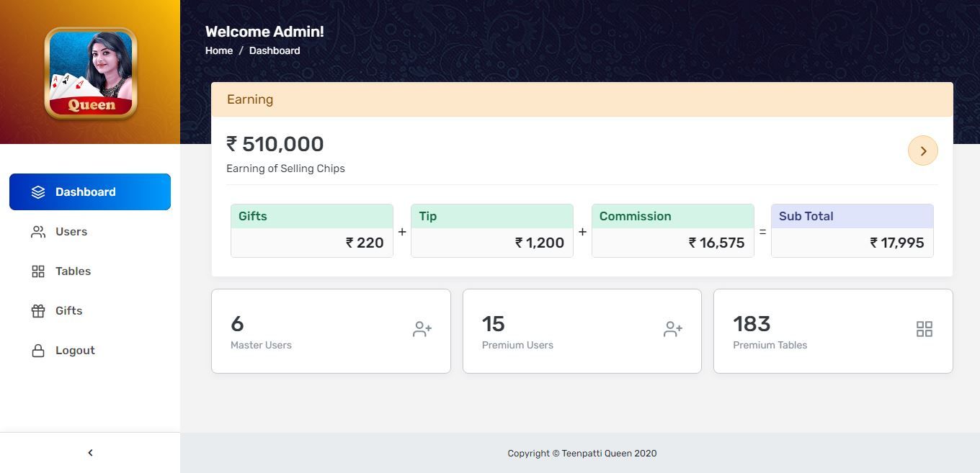Click the Tables grid icon in sidebar
The width and height of the screenshot is (980, 473).
[x=38, y=271]
